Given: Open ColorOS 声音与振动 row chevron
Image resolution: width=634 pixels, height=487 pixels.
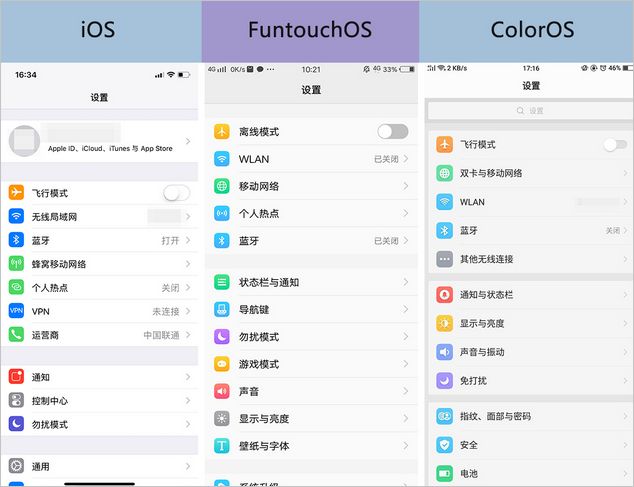Looking at the screenshot, I should click(x=625, y=352).
